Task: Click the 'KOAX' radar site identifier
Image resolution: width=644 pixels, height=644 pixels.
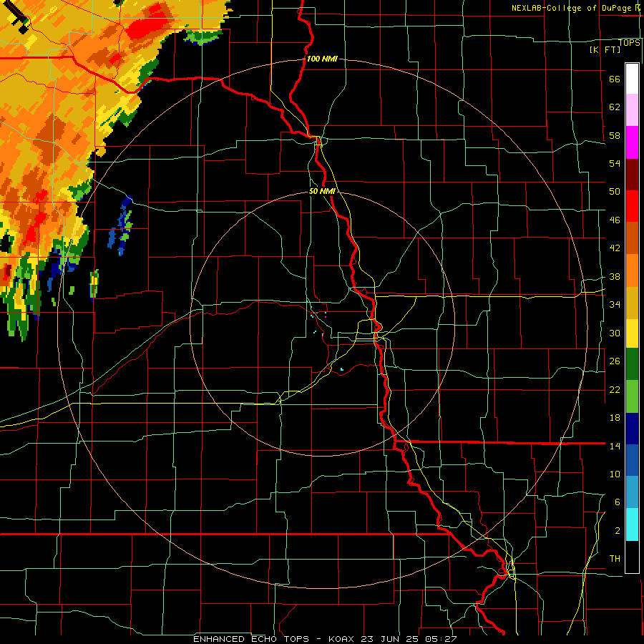Action: point(342,639)
